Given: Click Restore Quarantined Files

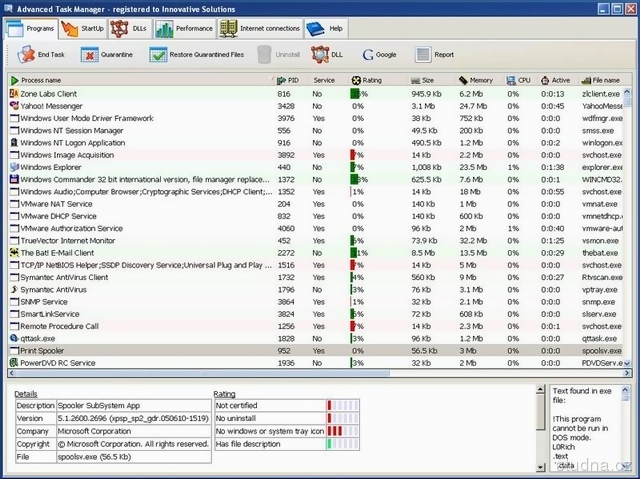Looking at the screenshot, I should click(x=196, y=55).
